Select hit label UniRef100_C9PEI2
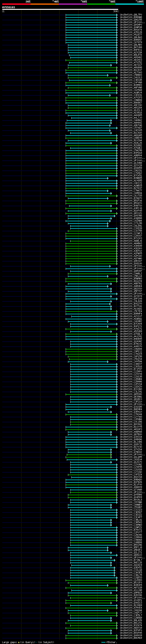 (x=131, y=352)
